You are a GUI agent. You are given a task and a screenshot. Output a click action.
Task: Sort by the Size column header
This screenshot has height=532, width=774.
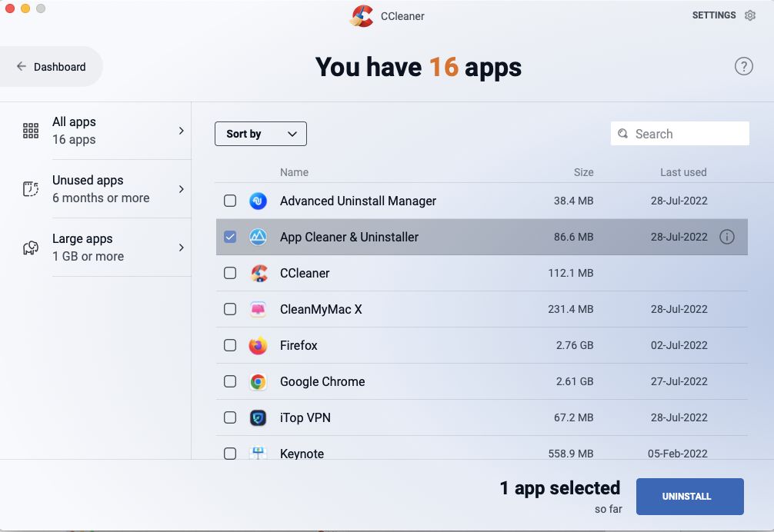tap(583, 172)
